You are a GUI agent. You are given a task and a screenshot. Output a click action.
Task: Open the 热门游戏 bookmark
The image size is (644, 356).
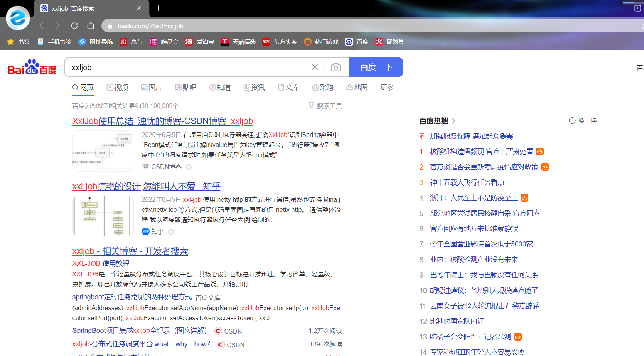321,42
